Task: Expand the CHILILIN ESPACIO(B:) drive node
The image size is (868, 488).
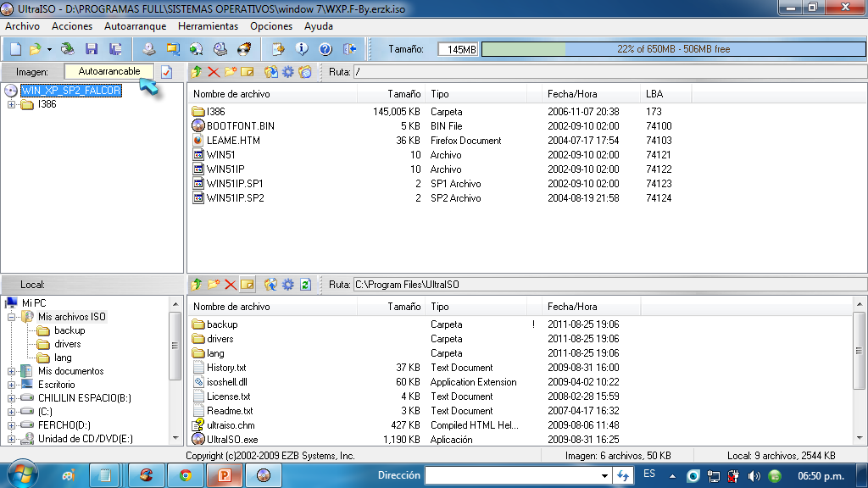Action: (x=11, y=398)
